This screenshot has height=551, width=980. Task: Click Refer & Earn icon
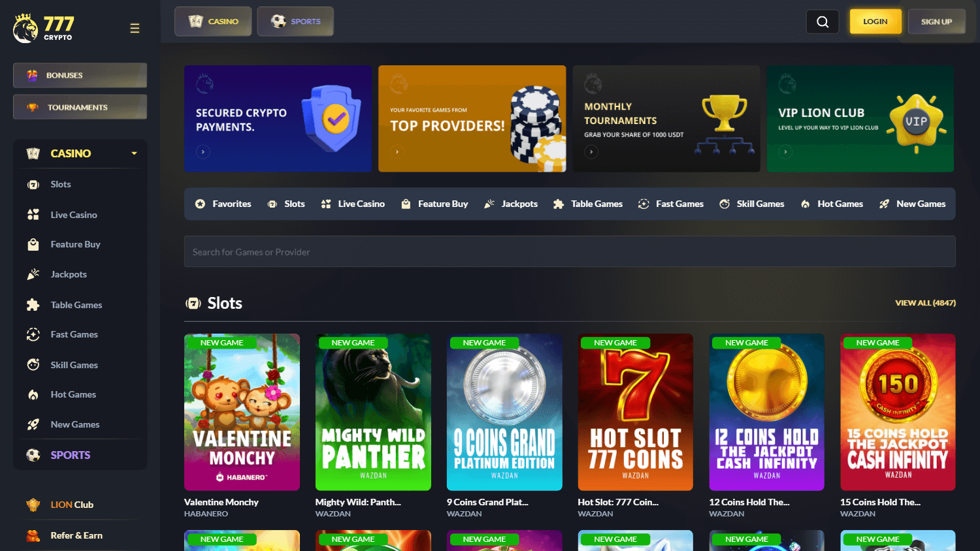click(x=33, y=535)
